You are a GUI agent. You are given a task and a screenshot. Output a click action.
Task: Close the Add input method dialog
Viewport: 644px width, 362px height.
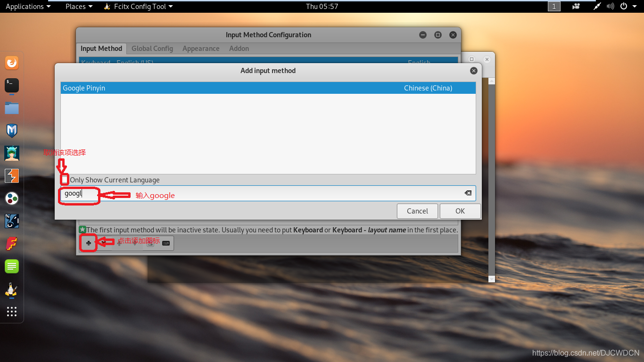474,71
